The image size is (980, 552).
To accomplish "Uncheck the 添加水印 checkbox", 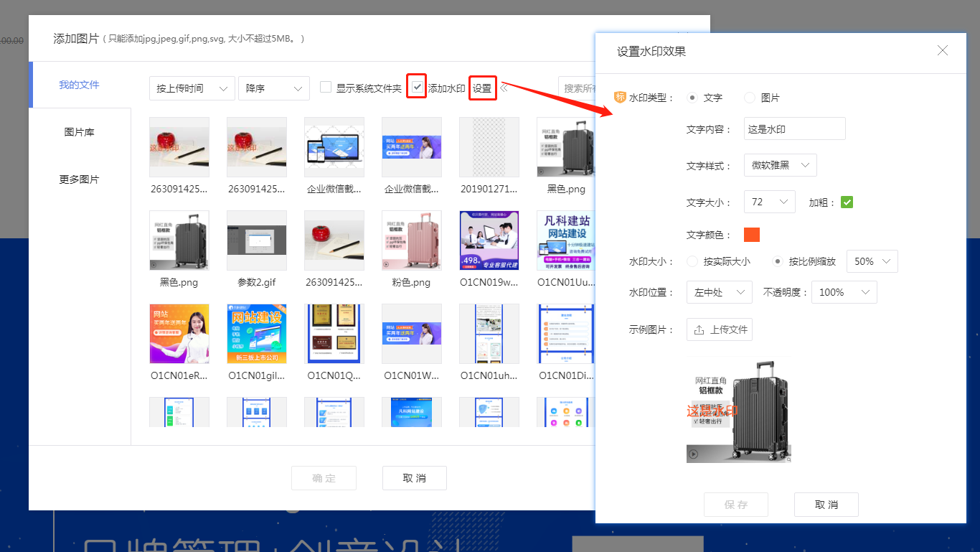I will [x=417, y=87].
